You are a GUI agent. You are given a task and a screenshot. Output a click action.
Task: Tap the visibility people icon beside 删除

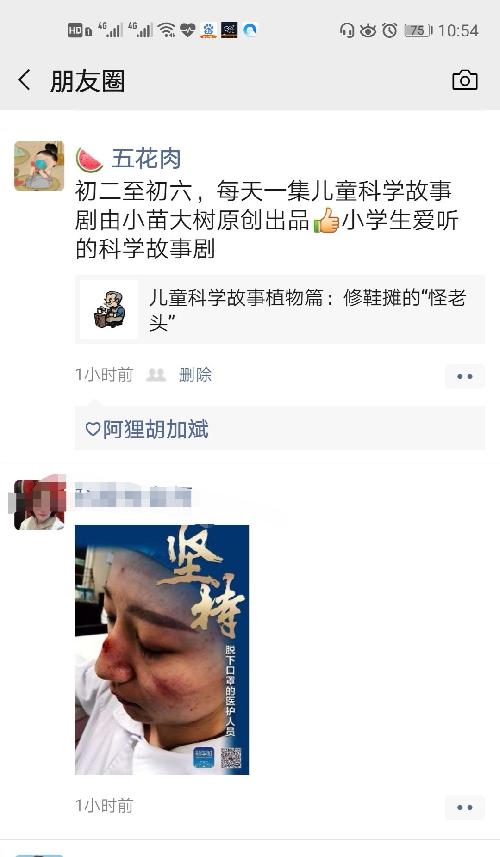tap(156, 375)
